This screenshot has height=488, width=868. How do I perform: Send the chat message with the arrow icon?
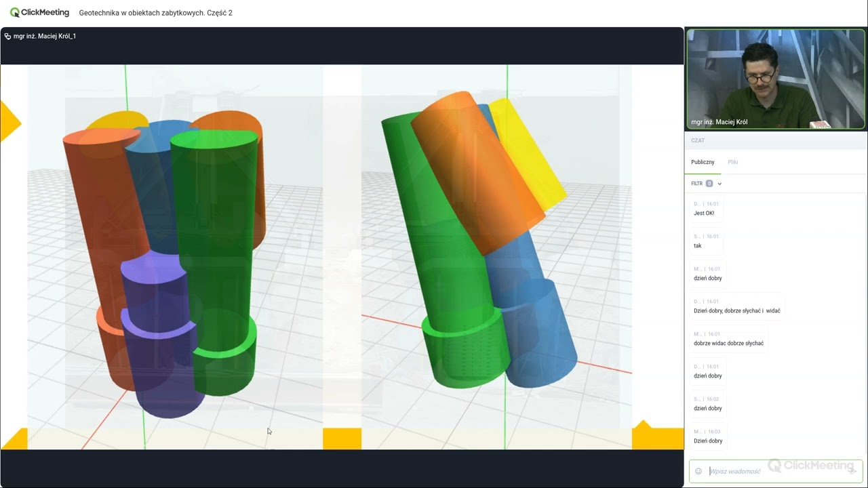pos(852,471)
